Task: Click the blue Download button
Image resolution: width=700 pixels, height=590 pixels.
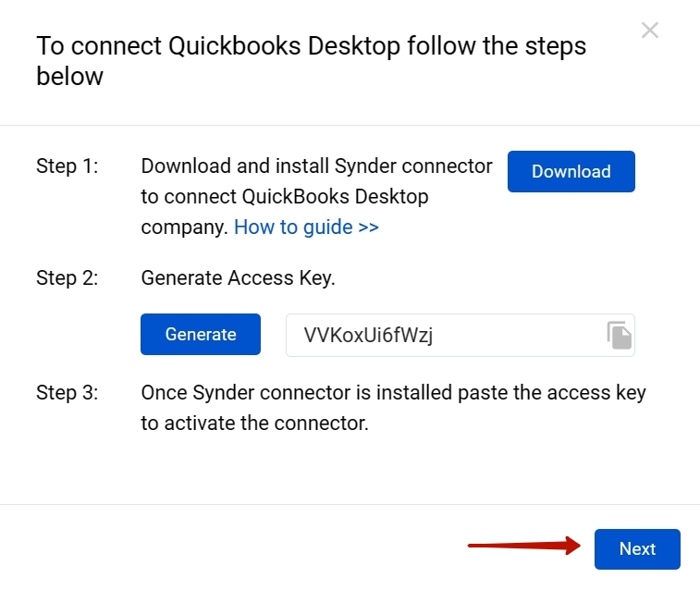Action: pyautogui.click(x=571, y=172)
